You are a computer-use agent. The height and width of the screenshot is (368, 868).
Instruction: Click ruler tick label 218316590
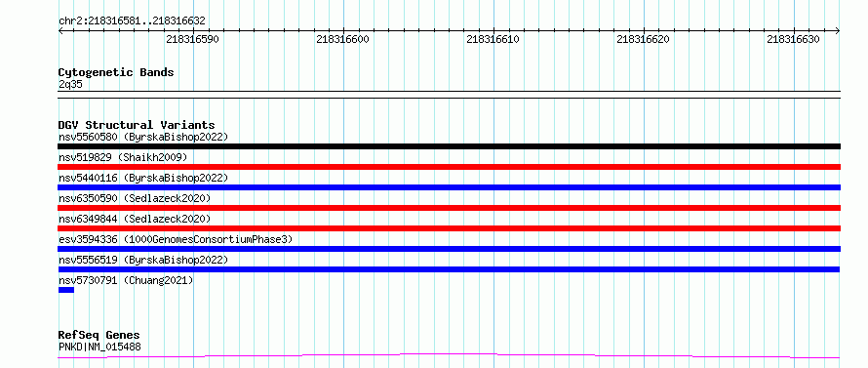pos(193,39)
